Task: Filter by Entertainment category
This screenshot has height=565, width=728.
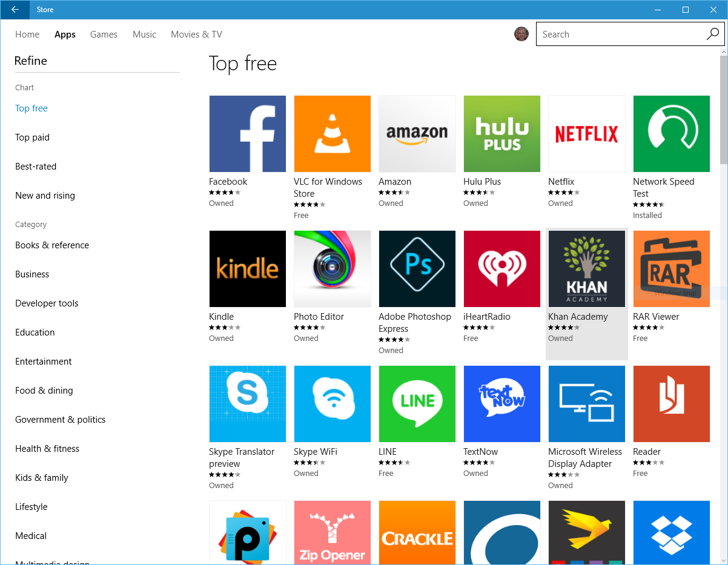Action: click(x=44, y=362)
